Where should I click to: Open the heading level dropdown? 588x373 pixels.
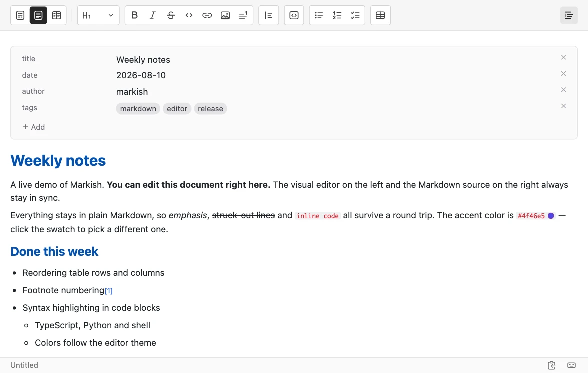(x=98, y=15)
